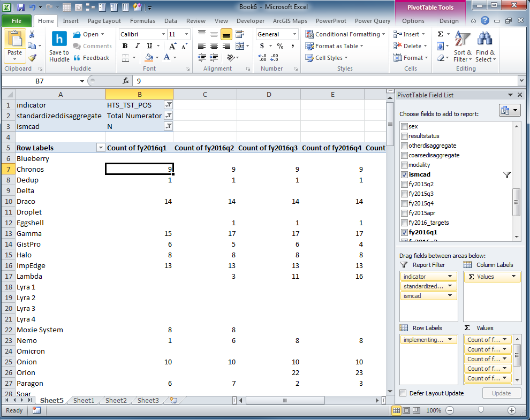Viewport: 530px width, 420px height.
Task: Toggle Bold formatting
Action: point(125,46)
